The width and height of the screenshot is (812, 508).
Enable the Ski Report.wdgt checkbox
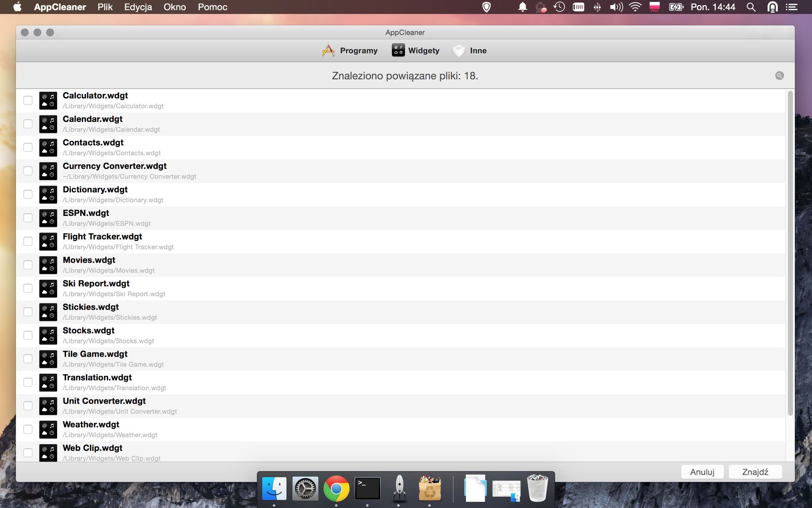coord(28,288)
